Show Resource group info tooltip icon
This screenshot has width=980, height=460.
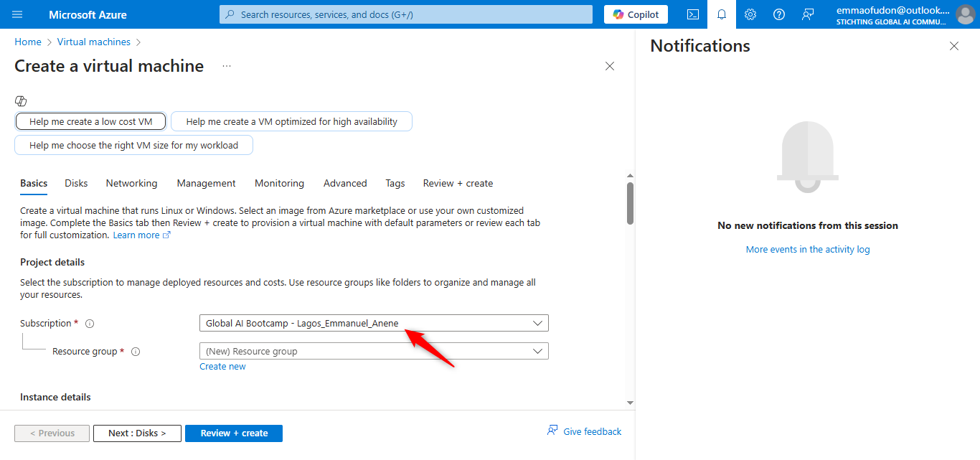click(x=136, y=352)
